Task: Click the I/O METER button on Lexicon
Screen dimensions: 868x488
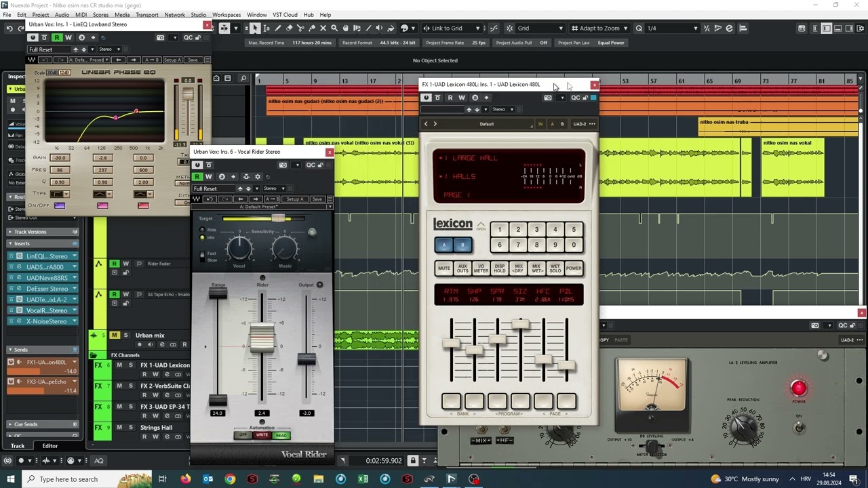Action: point(481,268)
